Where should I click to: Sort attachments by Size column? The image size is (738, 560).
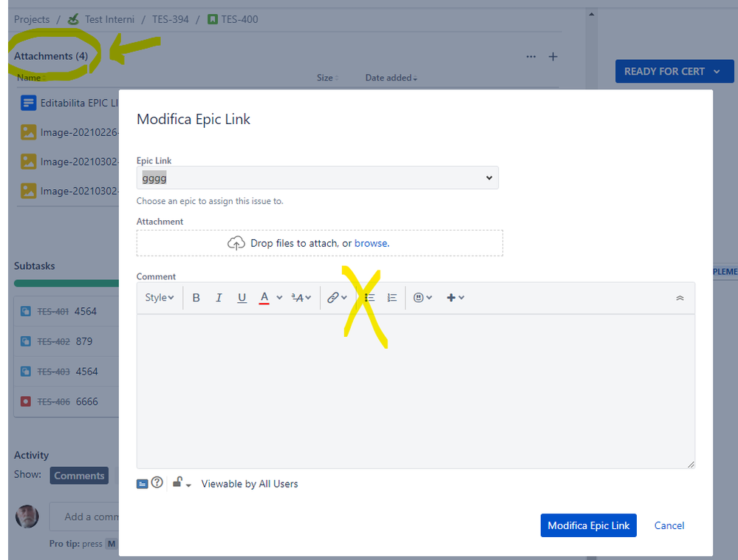click(x=327, y=78)
